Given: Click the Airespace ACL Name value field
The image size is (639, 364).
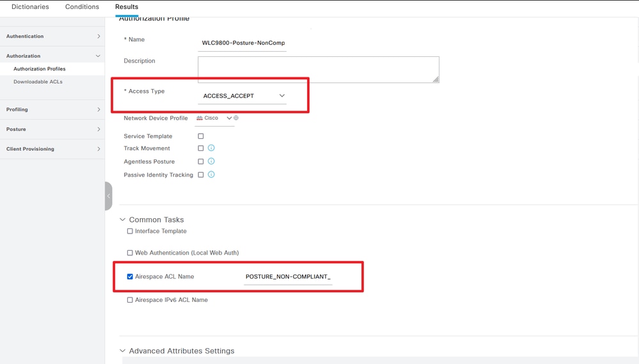Looking at the screenshot, I should (x=288, y=277).
